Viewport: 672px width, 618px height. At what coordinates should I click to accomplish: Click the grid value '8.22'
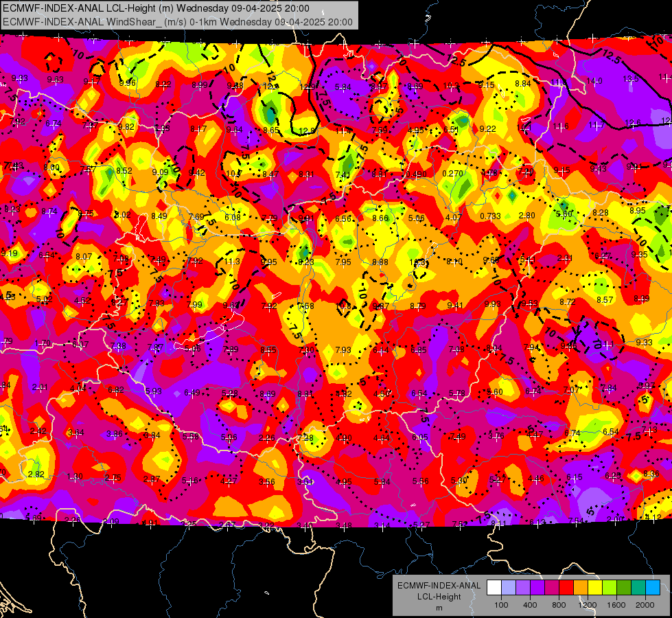tap(163, 84)
